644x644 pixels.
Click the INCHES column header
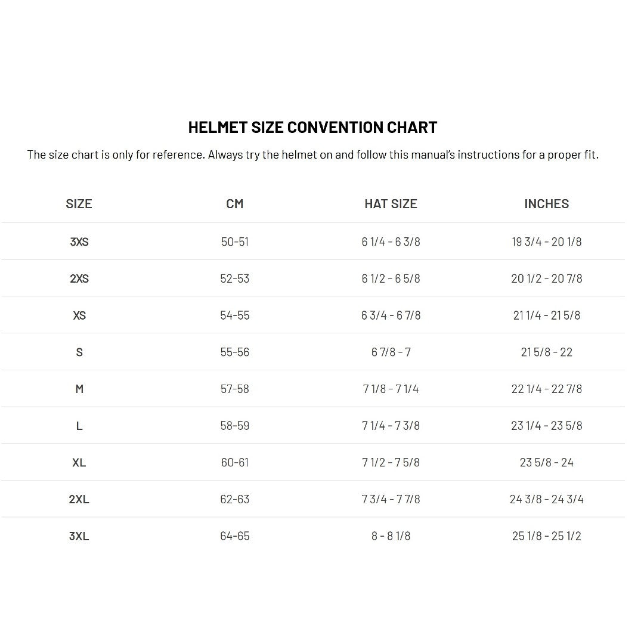546,204
